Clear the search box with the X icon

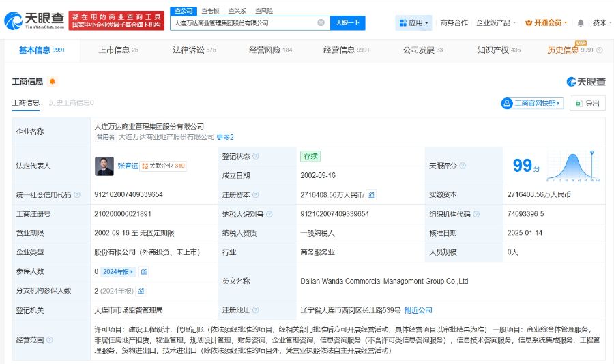(x=321, y=22)
